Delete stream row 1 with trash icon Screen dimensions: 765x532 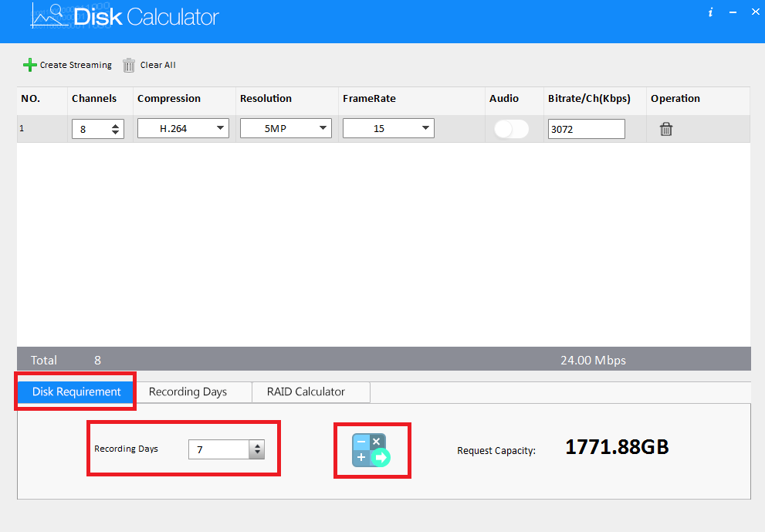tap(666, 129)
